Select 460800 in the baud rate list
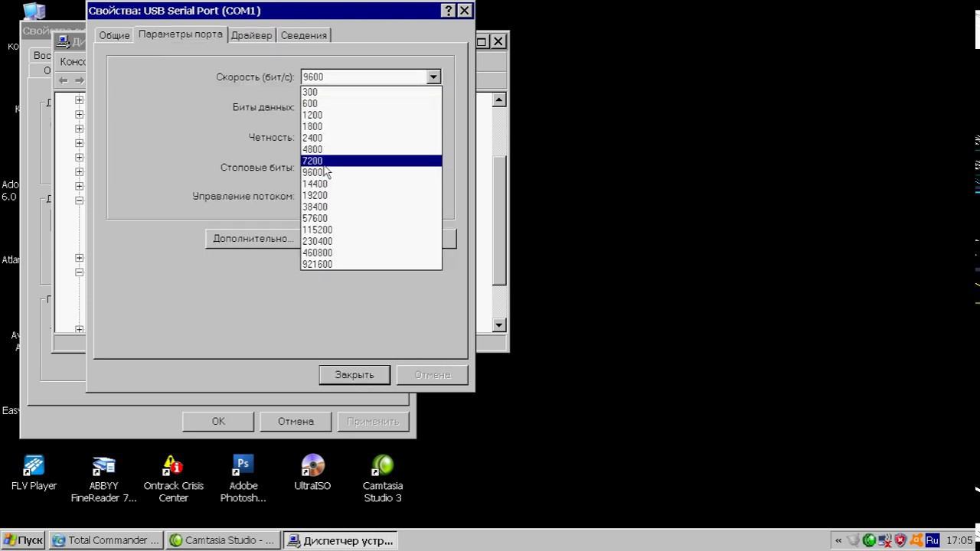The height and width of the screenshot is (551, 980). (371, 253)
